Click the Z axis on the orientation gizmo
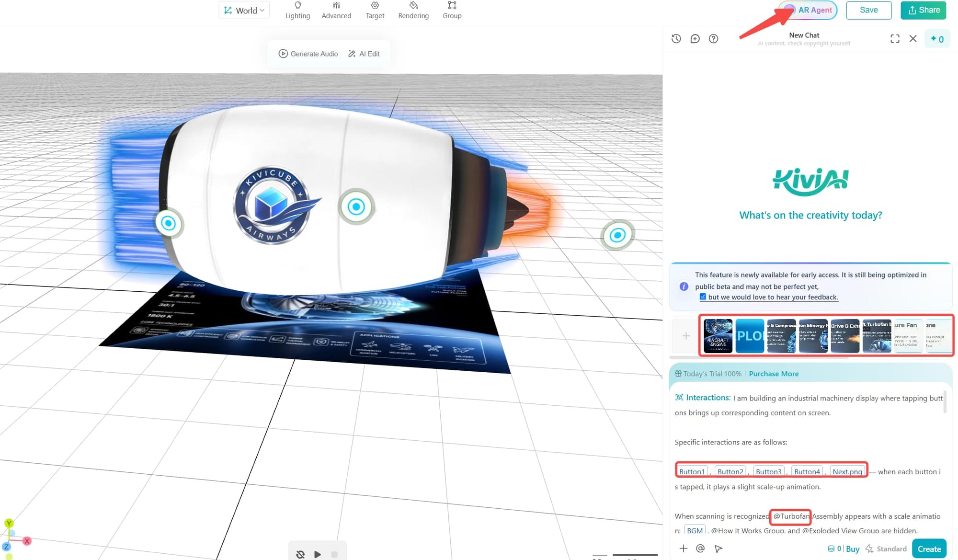The width and height of the screenshot is (958, 560). pos(7,547)
